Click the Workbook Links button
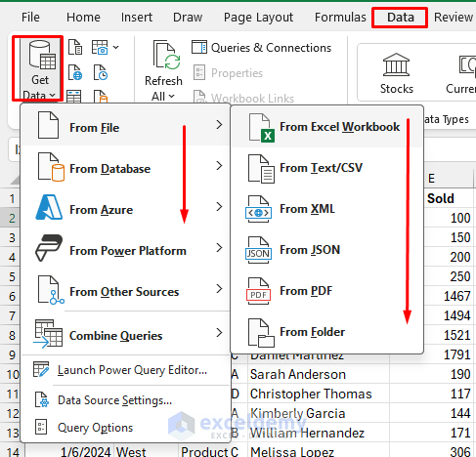 pyautogui.click(x=243, y=98)
